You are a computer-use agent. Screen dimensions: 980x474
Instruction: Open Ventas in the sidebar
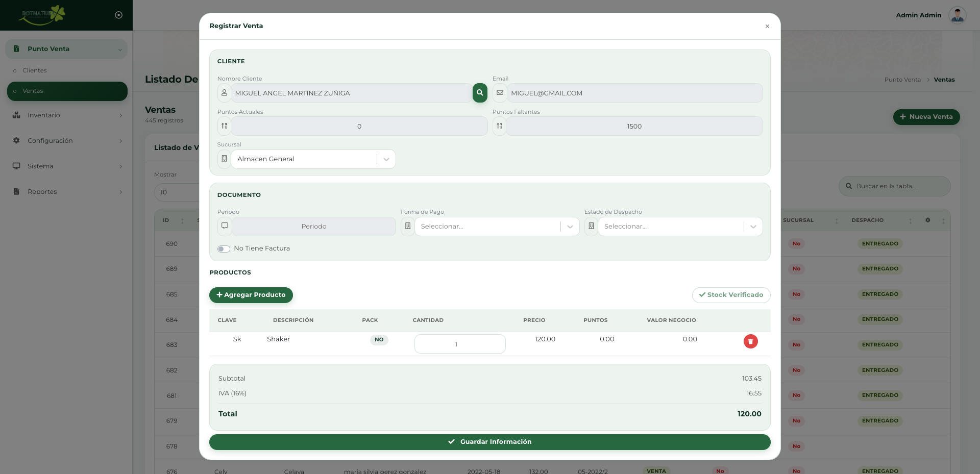[67, 91]
